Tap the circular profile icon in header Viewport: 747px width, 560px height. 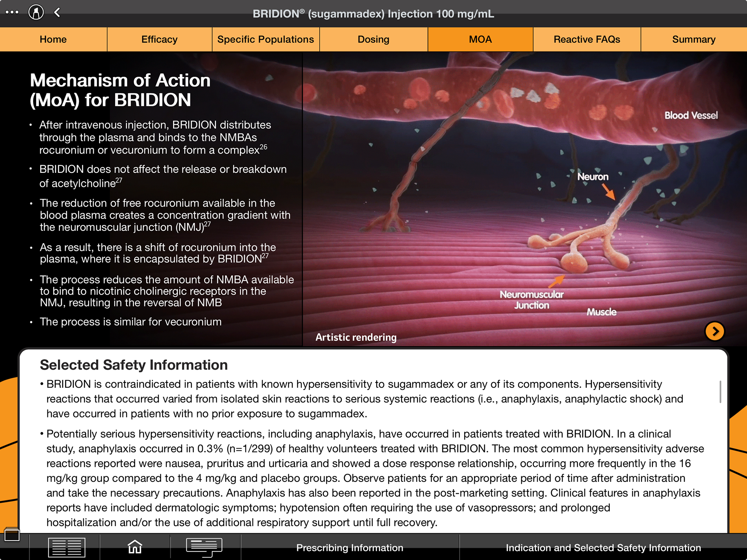[36, 12]
